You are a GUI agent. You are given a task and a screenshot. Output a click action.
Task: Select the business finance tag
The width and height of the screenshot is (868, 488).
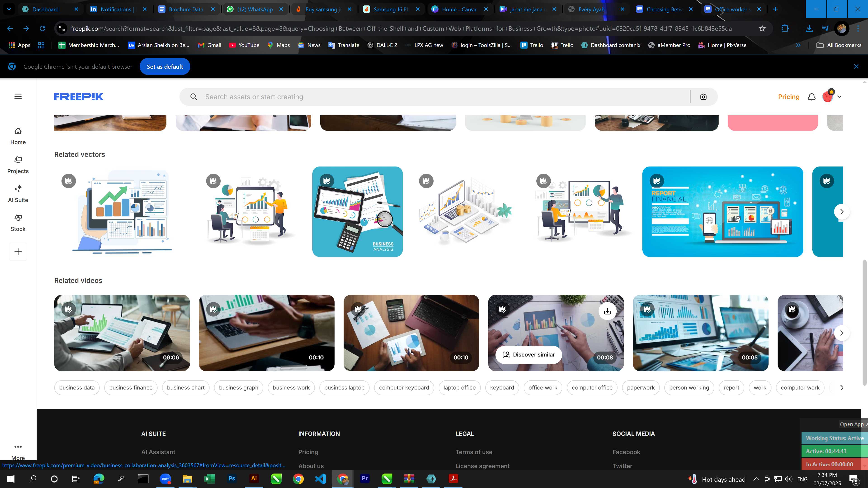click(131, 388)
